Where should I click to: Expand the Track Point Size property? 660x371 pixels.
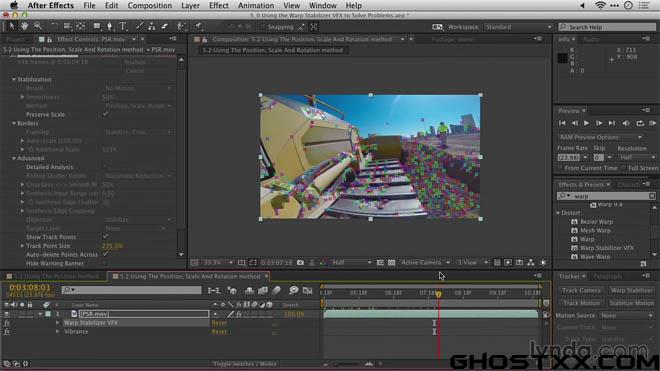point(22,246)
